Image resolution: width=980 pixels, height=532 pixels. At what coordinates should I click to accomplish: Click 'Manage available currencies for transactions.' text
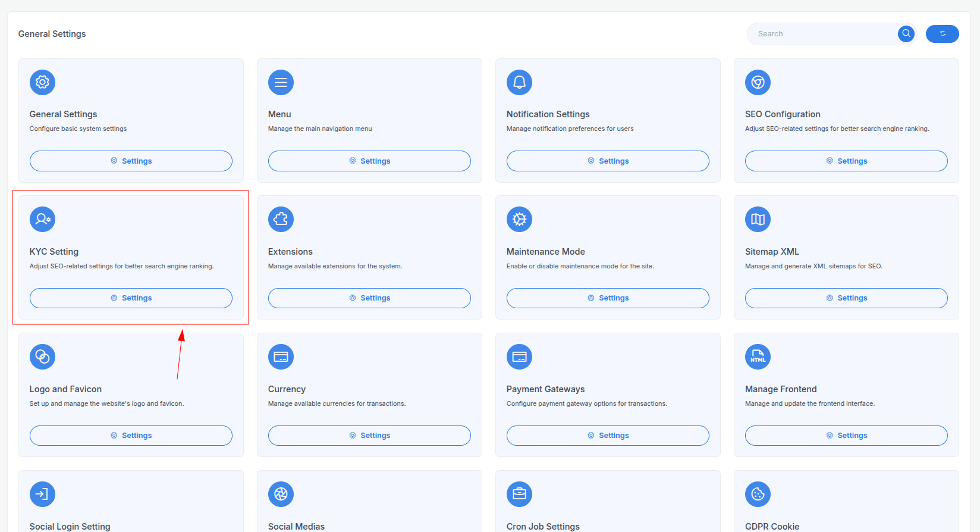tap(337, 403)
